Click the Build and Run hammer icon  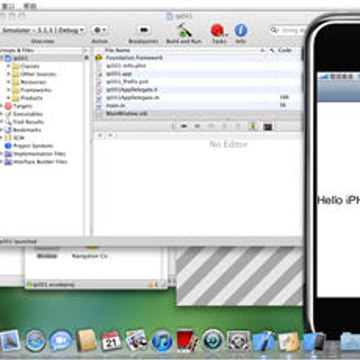click(x=184, y=30)
